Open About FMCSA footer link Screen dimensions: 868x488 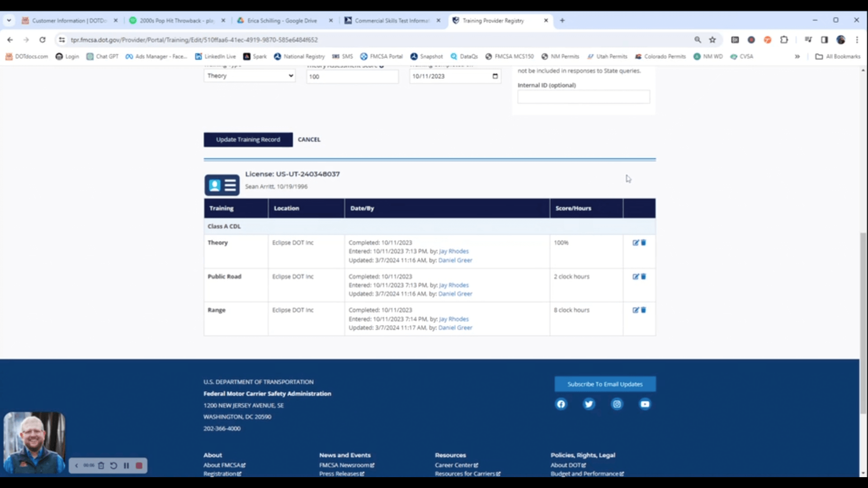pos(224,465)
